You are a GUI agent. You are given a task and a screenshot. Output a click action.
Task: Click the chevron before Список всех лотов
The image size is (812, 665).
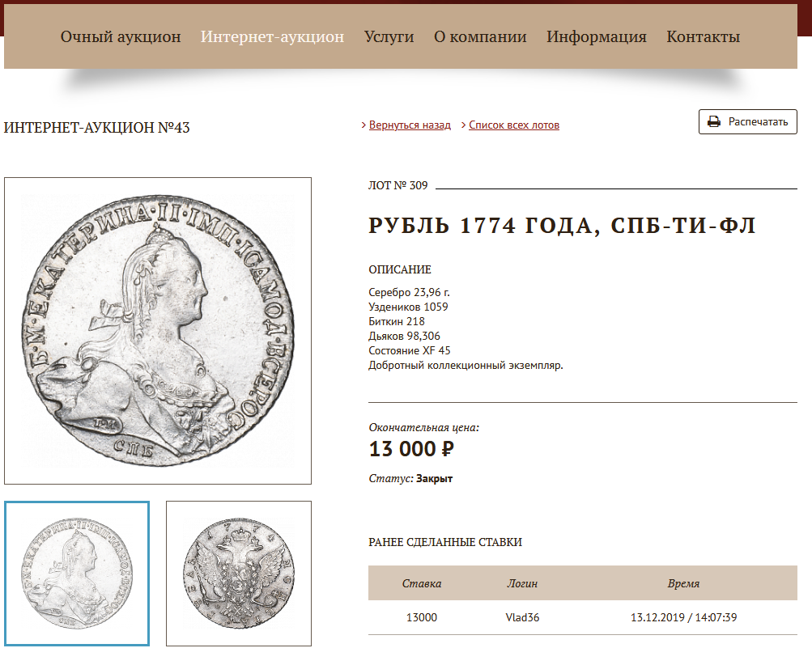[464, 125]
